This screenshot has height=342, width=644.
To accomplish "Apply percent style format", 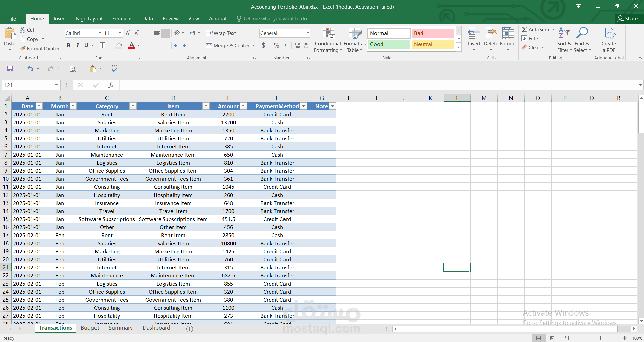I will click(x=276, y=45).
